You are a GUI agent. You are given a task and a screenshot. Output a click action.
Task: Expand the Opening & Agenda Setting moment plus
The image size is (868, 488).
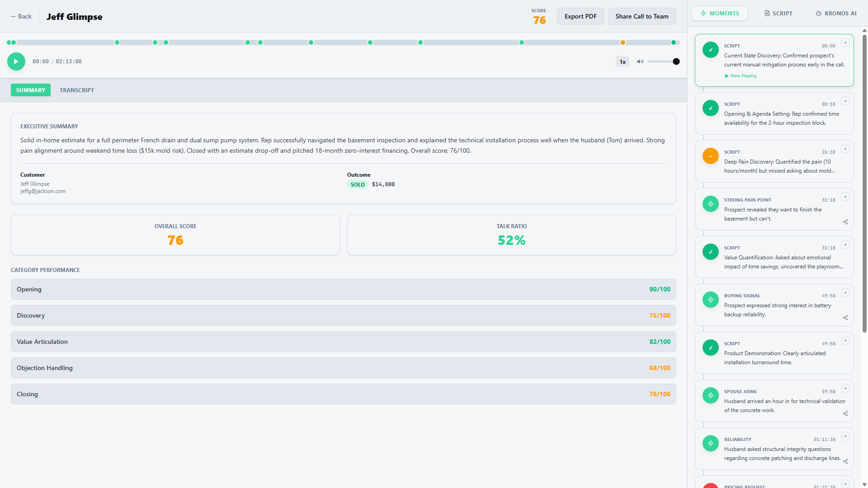click(x=845, y=101)
